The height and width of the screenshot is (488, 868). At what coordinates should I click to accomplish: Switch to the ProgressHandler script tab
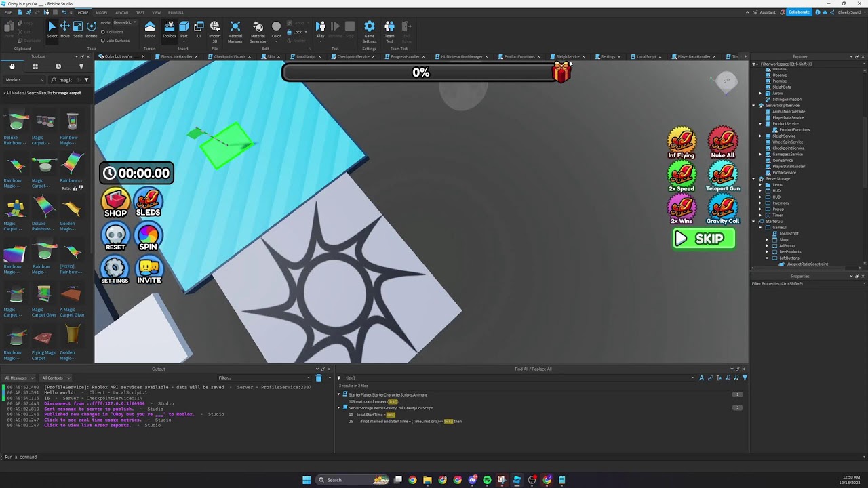(405, 56)
